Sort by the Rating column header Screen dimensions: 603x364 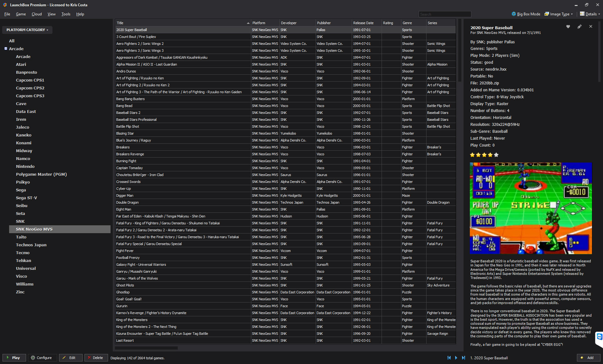tap(391, 23)
